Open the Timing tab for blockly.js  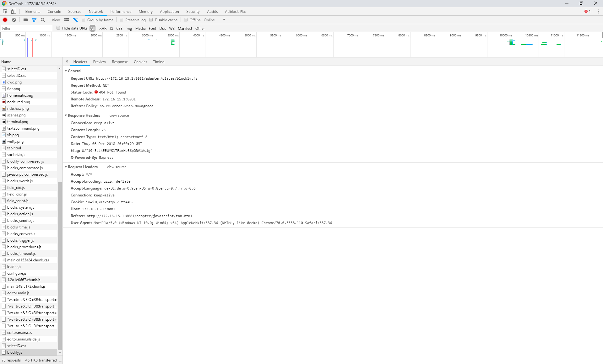159,62
